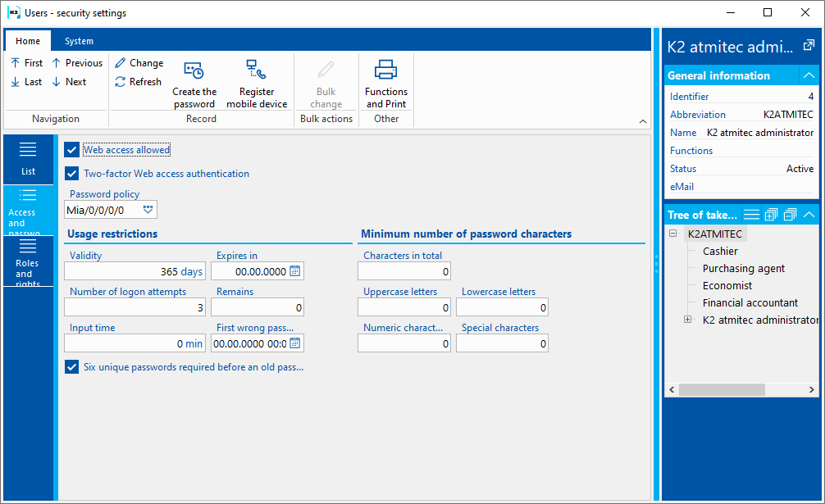Switch to the Home ribbon tab
825x504 pixels.
pos(28,41)
